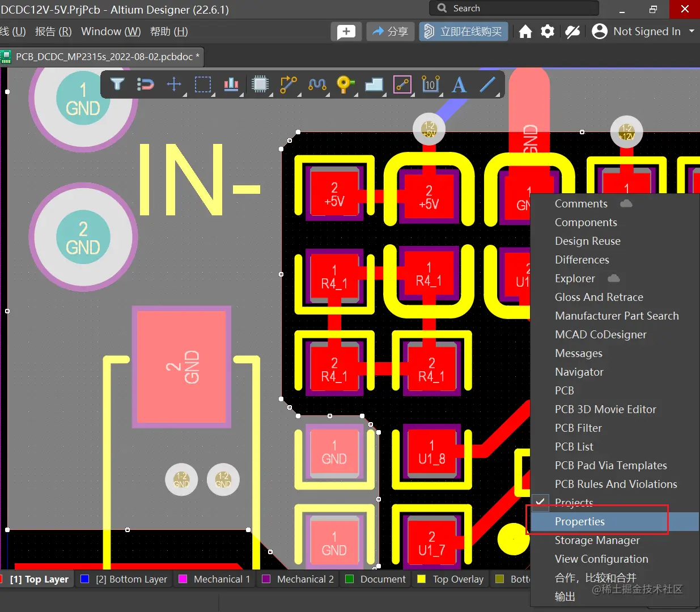Click the red Top Layer color swatch

[2, 579]
